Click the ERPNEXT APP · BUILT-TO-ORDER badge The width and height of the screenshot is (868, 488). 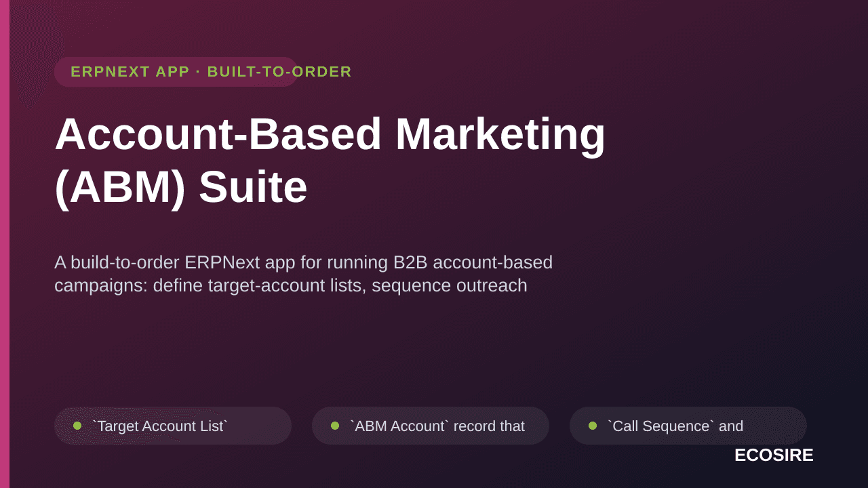point(176,72)
